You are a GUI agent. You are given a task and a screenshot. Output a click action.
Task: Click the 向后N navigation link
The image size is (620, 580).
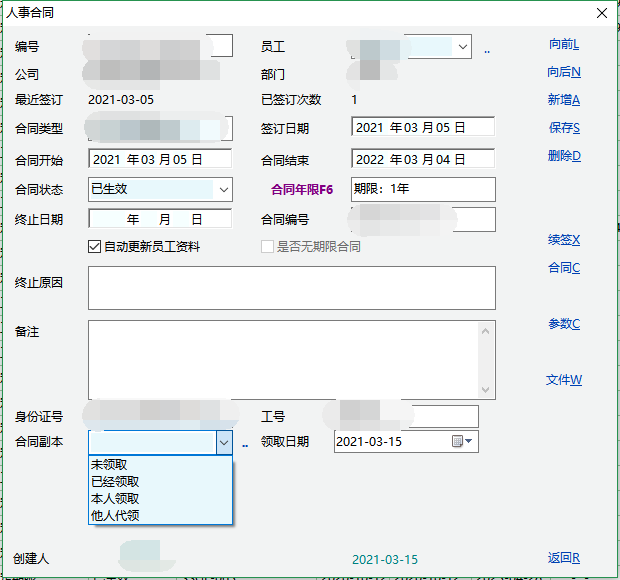(x=563, y=72)
